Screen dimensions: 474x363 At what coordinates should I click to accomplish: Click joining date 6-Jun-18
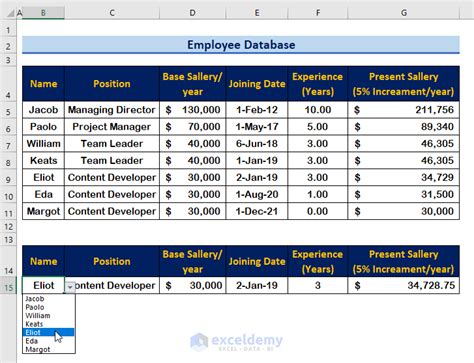257,144
